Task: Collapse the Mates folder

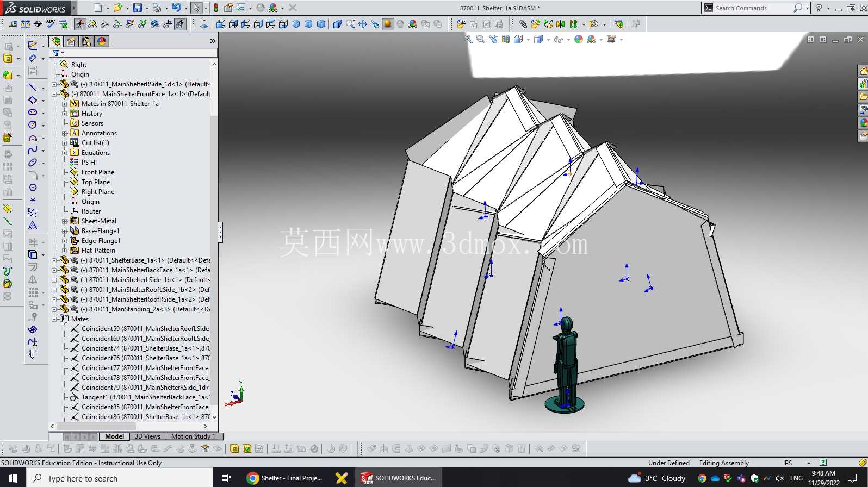Action: [x=54, y=319]
